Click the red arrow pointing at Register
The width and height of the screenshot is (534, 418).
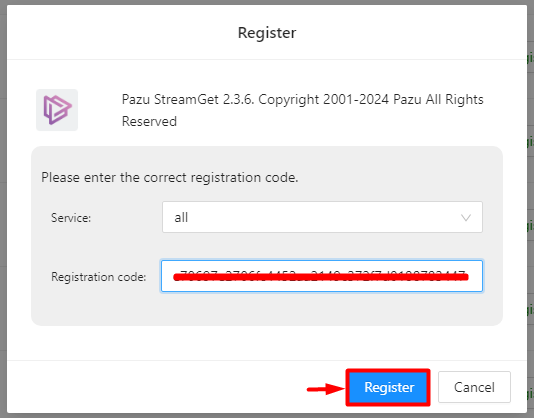[326, 389]
